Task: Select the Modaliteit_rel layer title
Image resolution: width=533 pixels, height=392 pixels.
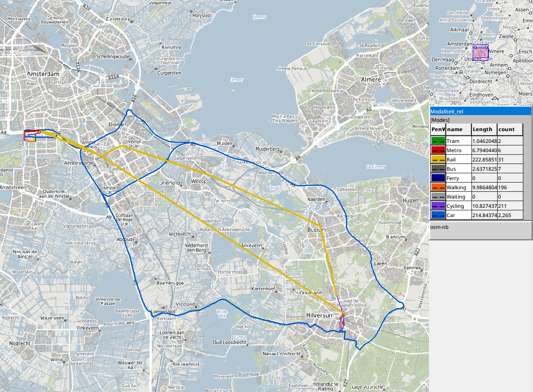Action: point(481,112)
